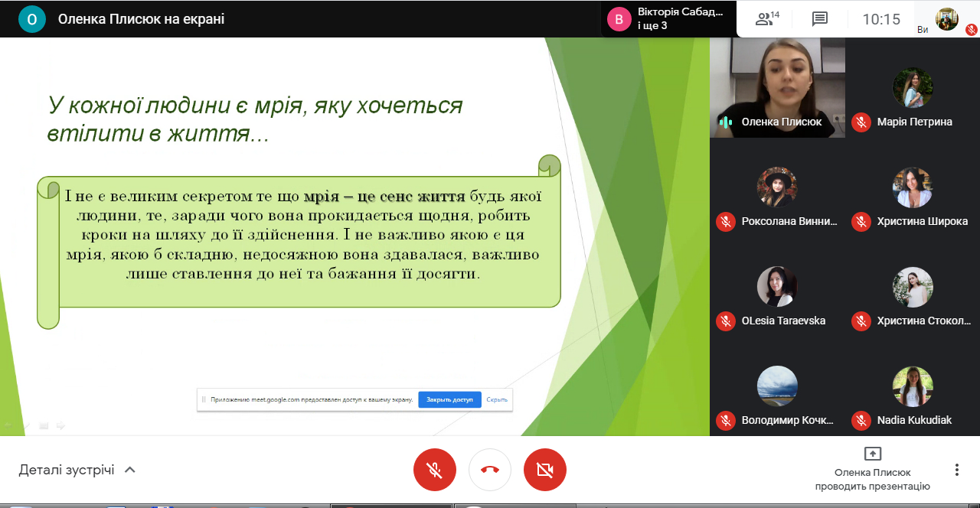Viewport: 980px width, 508px height.
Task: Click the Оленка Плисюк проводить презентацію label
Action: (x=872, y=479)
